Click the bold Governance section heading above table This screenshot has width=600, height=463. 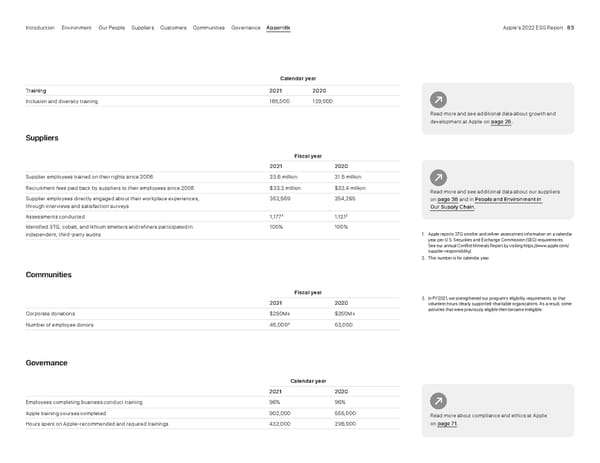46,363
